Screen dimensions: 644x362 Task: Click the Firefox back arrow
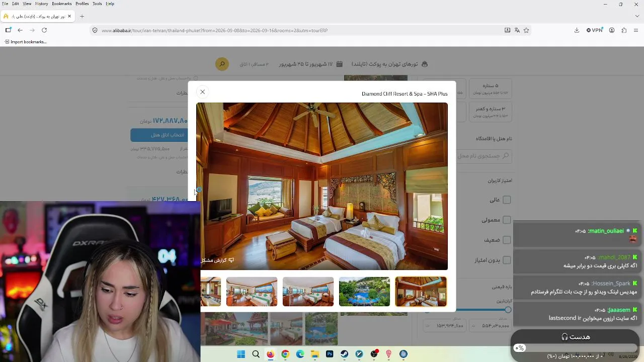point(20,30)
